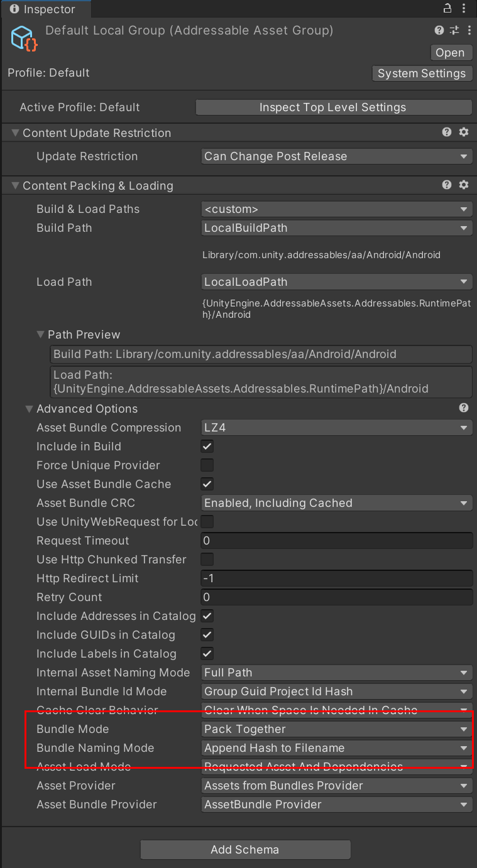Screen dimensions: 477x868
Task: Open help icon for Advanced Options
Action: tap(464, 408)
